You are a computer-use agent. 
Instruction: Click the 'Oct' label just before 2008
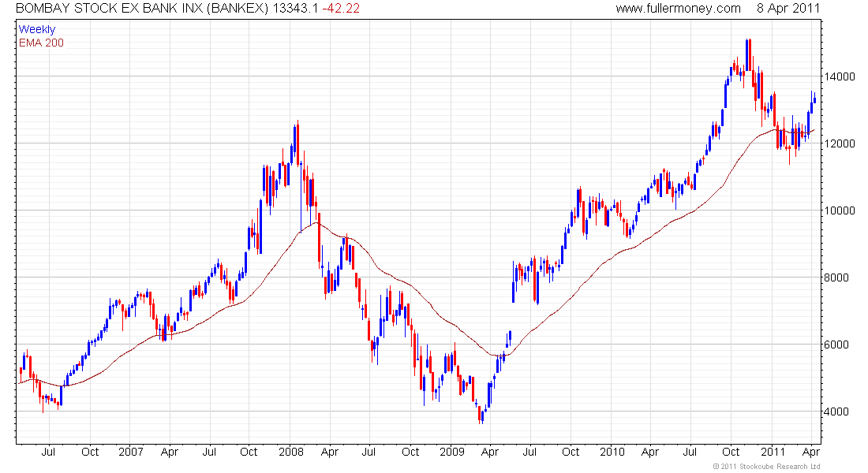pyautogui.click(x=249, y=452)
